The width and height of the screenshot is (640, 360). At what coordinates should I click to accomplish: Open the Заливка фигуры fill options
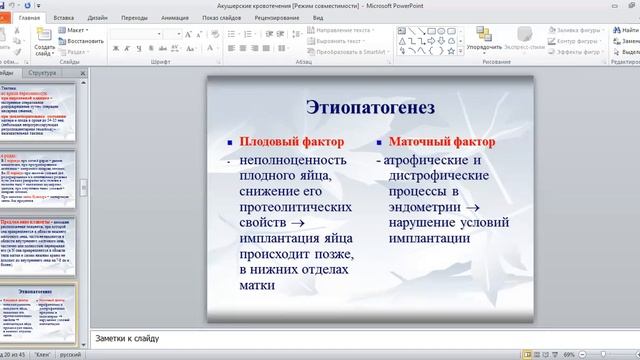pos(577,30)
